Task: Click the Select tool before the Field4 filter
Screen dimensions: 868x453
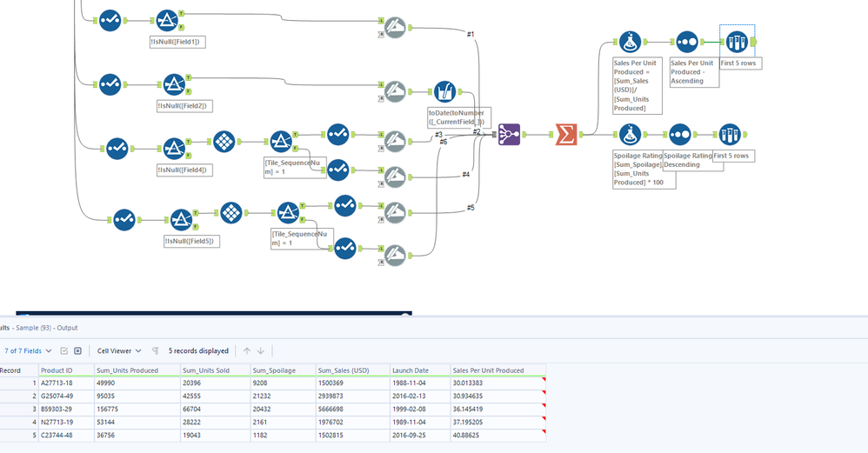Action: 117,149
